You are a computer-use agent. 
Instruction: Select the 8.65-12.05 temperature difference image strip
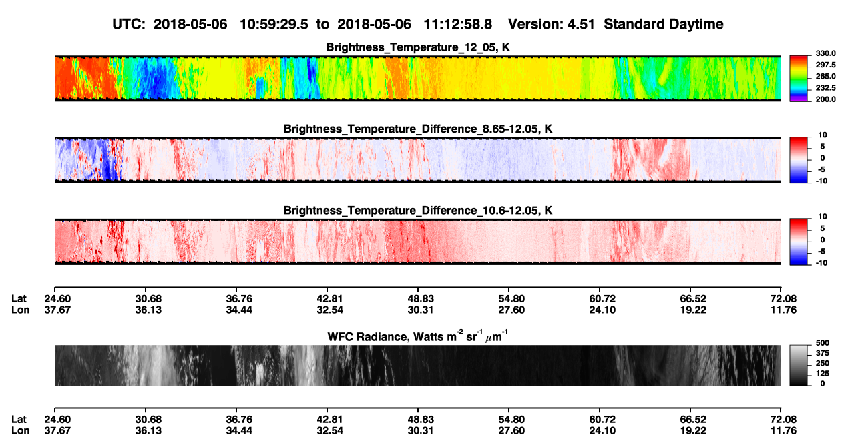click(417, 159)
